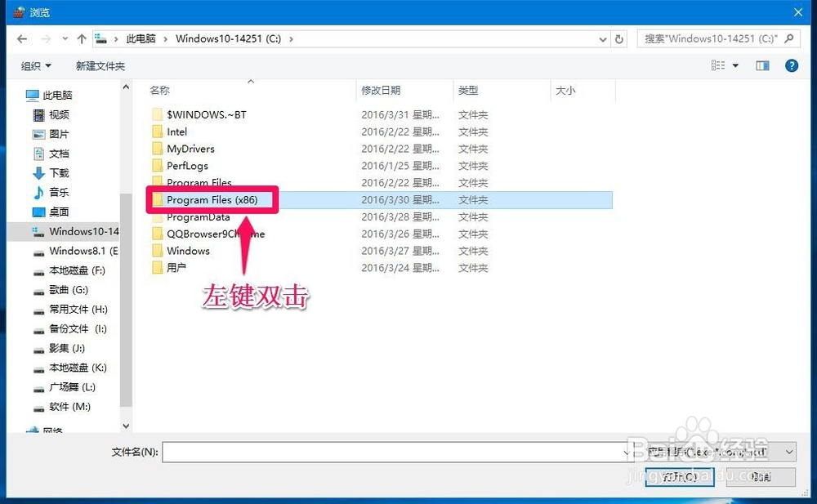Go up one folder level with the up arrow
Image resolution: width=817 pixels, height=504 pixels.
[83, 38]
